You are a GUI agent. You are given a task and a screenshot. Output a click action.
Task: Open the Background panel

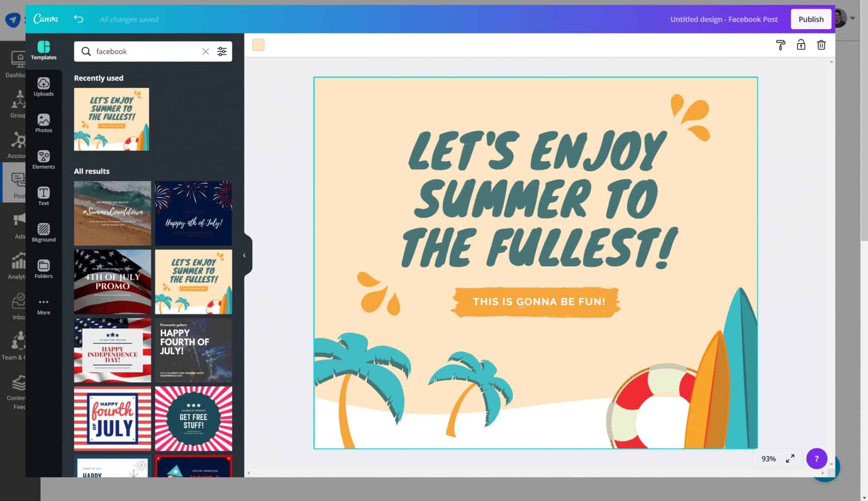pos(43,232)
